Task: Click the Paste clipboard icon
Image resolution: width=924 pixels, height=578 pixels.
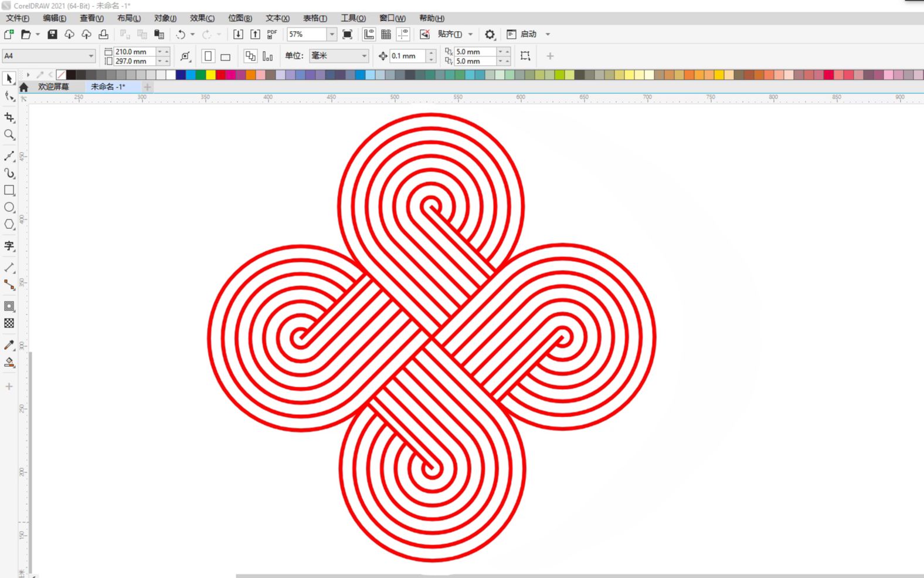Action: (159, 35)
